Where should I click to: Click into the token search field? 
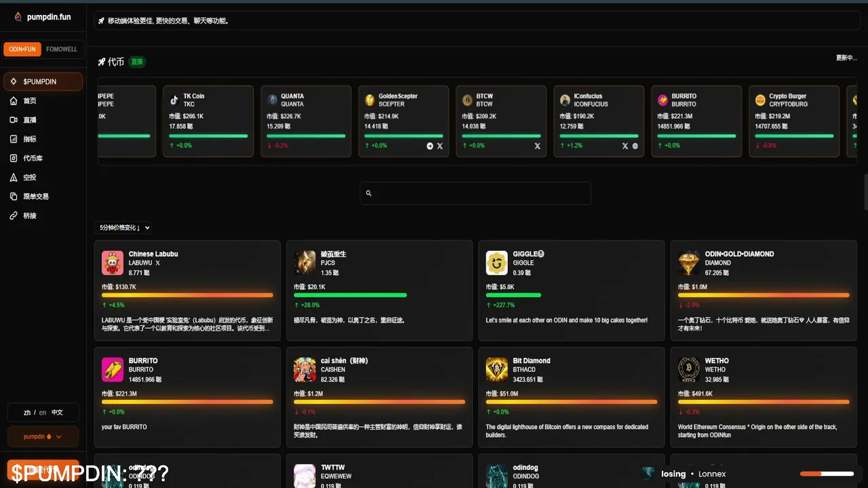pos(475,193)
